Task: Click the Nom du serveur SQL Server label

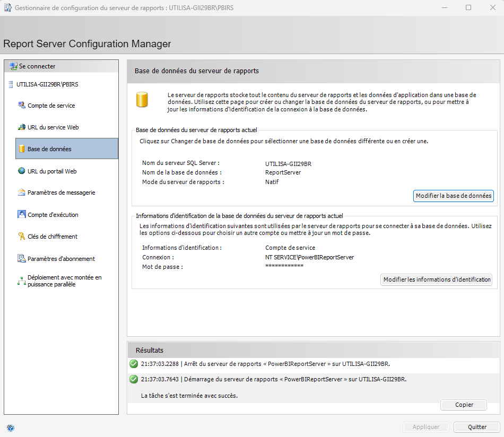Action: click(181, 163)
